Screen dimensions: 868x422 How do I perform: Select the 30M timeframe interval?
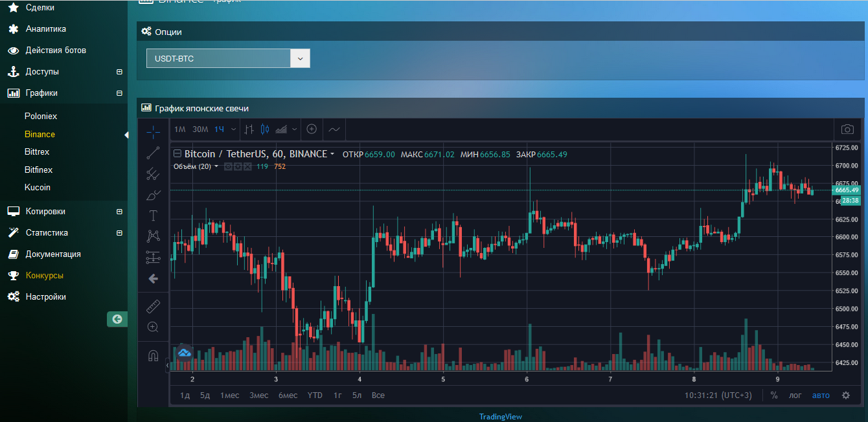(x=200, y=129)
